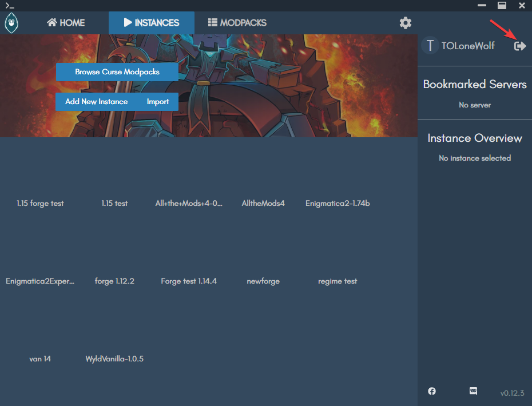The height and width of the screenshot is (406, 532).
Task: Click Browse Curse Modpacks button
Action: click(x=117, y=72)
